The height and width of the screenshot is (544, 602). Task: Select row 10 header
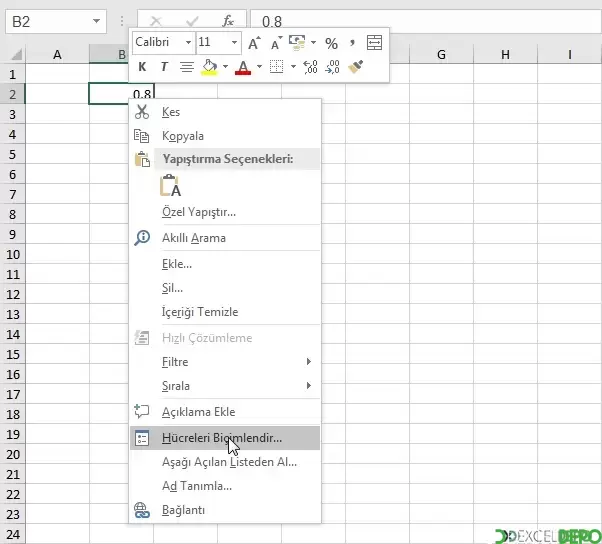tap(13, 255)
